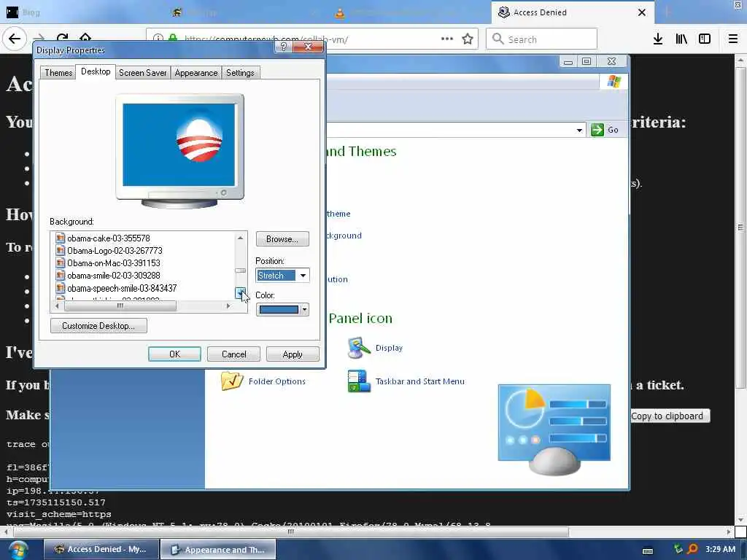Expand the Control Panel address bar dropdown
The height and width of the screenshot is (560, 747).
click(x=579, y=130)
